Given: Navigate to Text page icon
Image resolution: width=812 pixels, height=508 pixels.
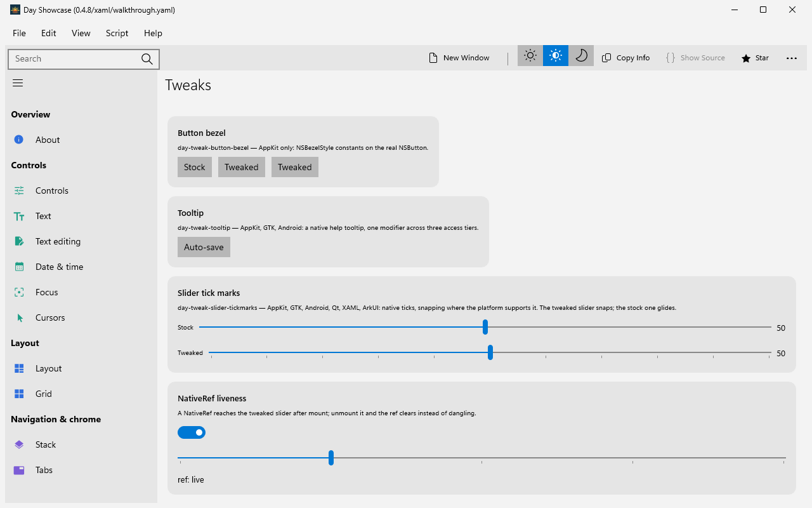Looking at the screenshot, I should [x=19, y=216].
